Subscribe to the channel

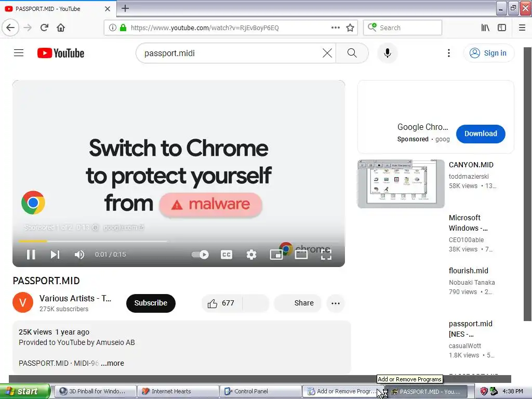[x=151, y=303]
